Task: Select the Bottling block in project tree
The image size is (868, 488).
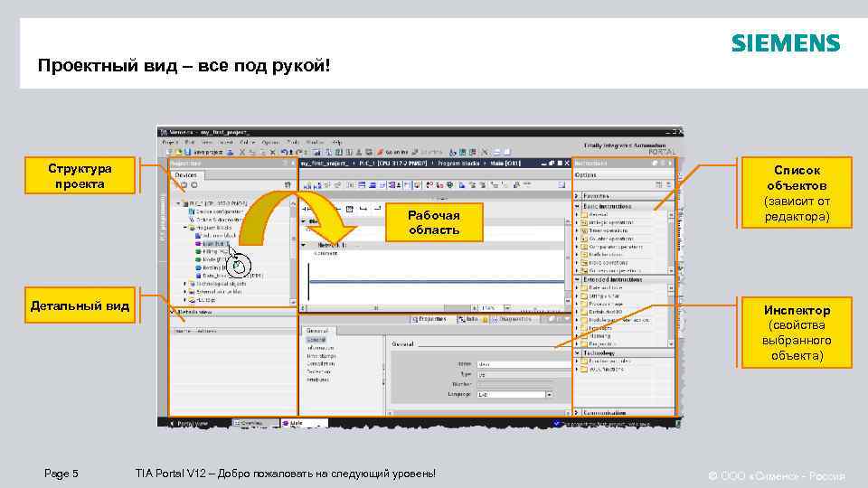Action: tap(212, 267)
